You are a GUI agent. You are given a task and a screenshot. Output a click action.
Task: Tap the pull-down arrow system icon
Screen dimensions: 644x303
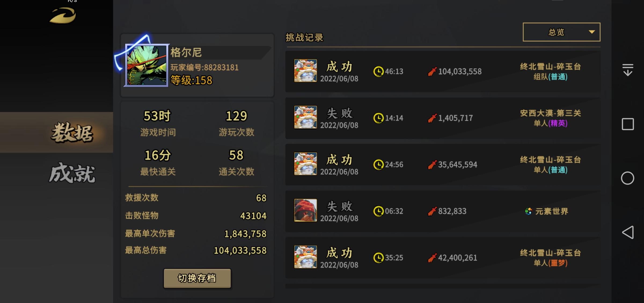coord(628,70)
